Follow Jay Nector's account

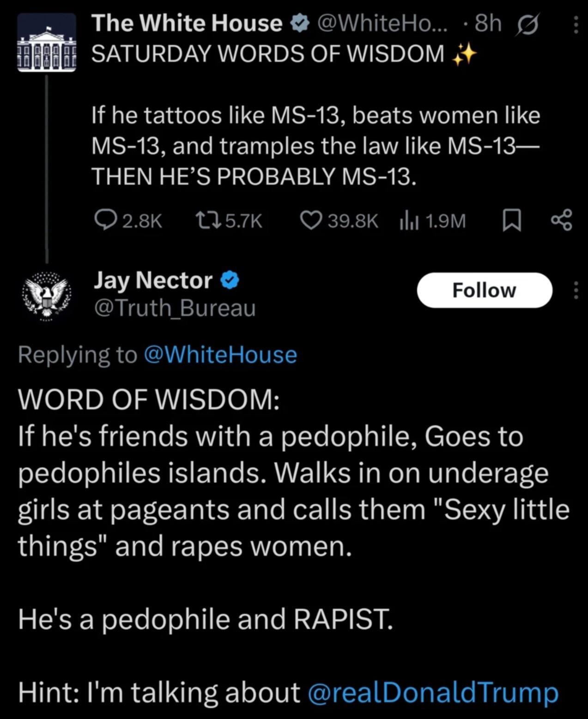click(x=484, y=290)
